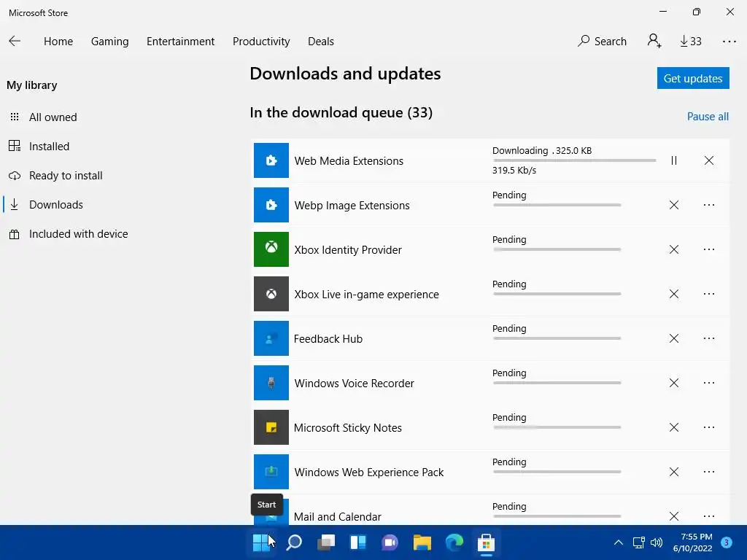The width and height of the screenshot is (747, 560).
Task: Click Xbox Identity Provider progress bar
Action: pos(557,249)
